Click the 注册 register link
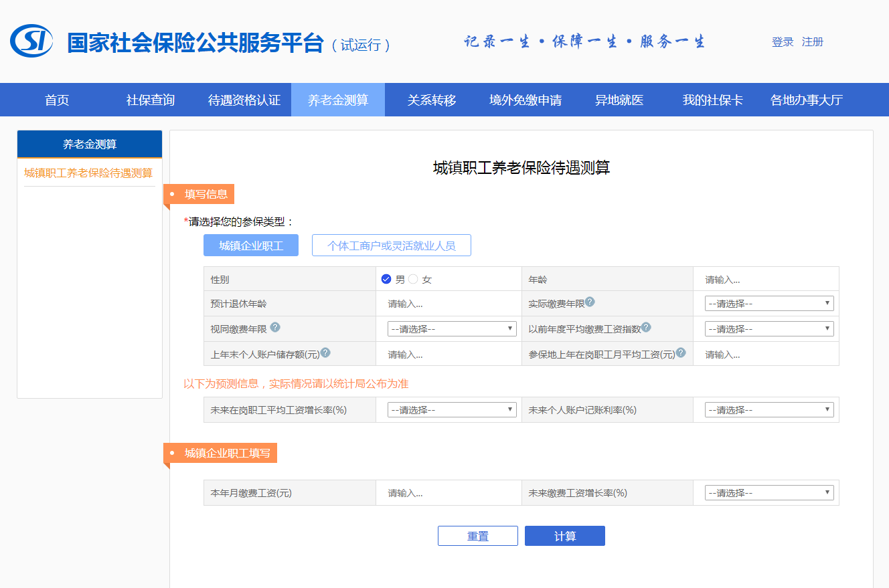The height and width of the screenshot is (588, 889). click(x=813, y=42)
